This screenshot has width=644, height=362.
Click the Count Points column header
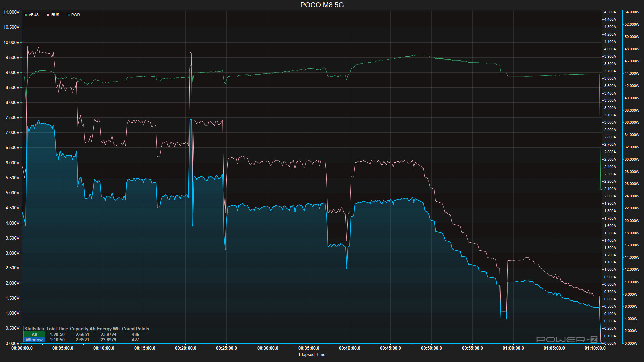pyautogui.click(x=136, y=329)
